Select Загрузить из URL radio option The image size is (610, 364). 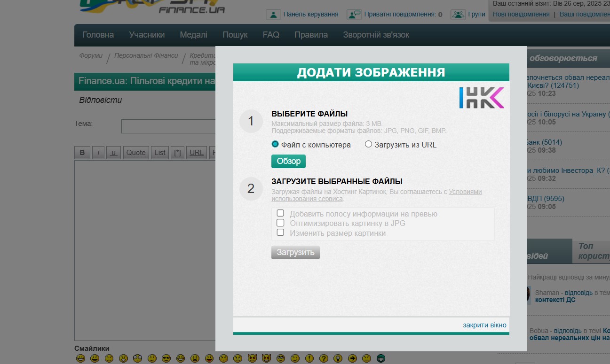tap(369, 144)
